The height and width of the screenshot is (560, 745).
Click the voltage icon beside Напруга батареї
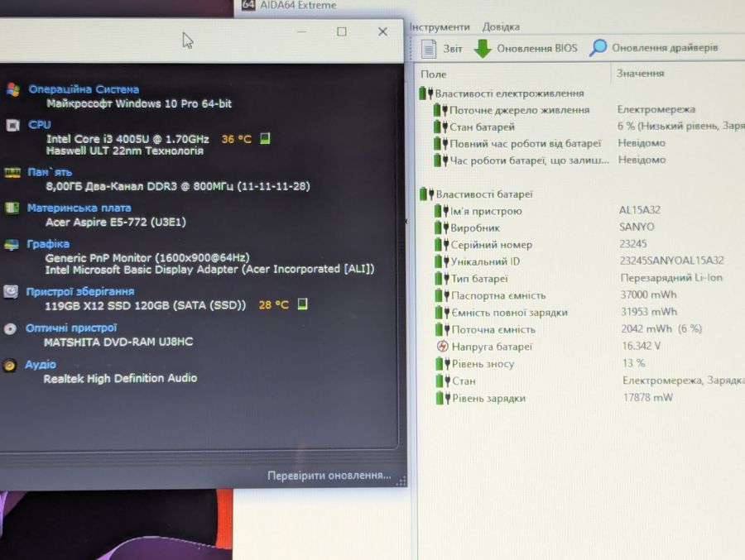(442, 347)
